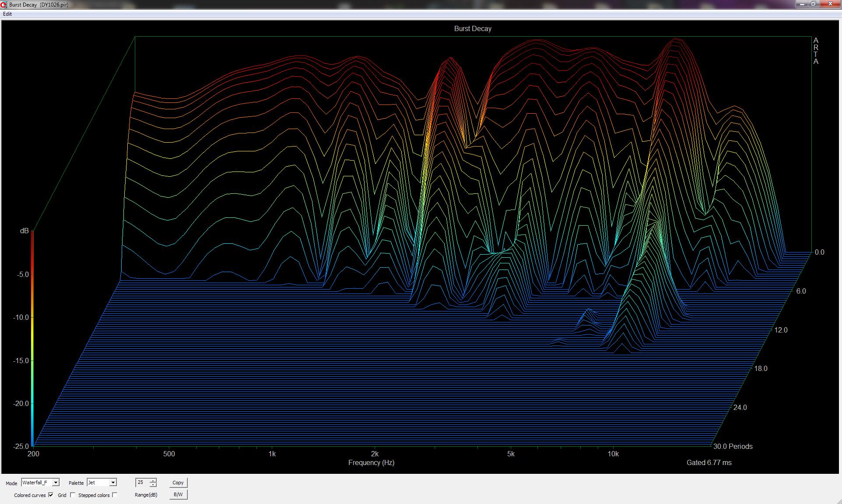
Task: Click the Frequency (Hz) axis label
Action: pos(371,462)
